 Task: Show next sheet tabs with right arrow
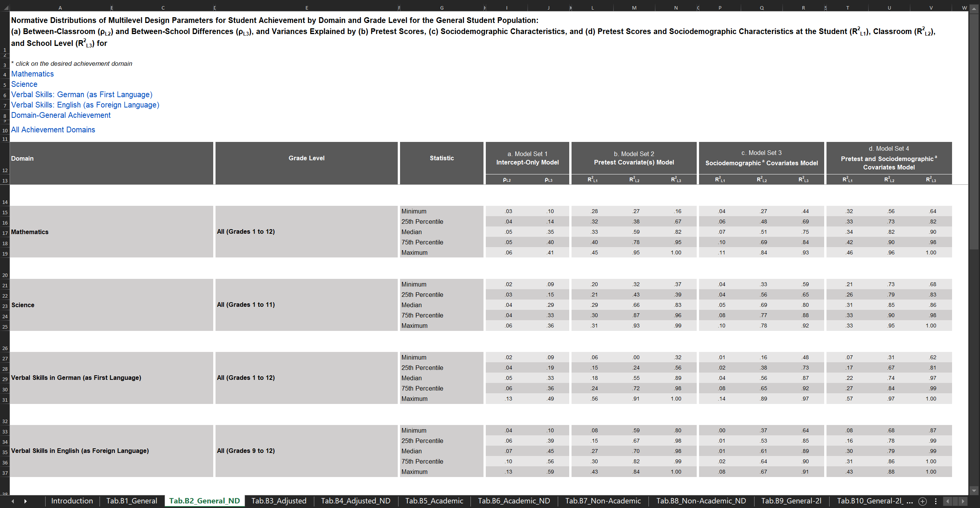click(x=25, y=501)
